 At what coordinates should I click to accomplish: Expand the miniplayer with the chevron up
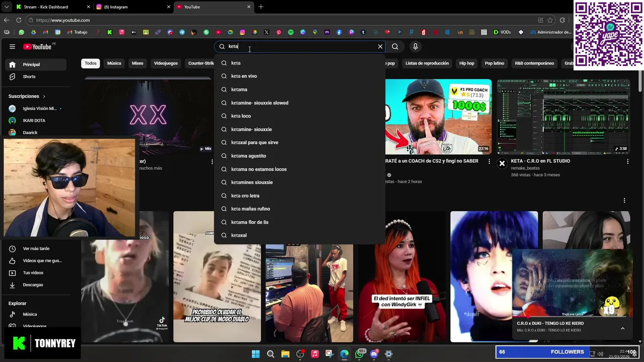pos(622,328)
